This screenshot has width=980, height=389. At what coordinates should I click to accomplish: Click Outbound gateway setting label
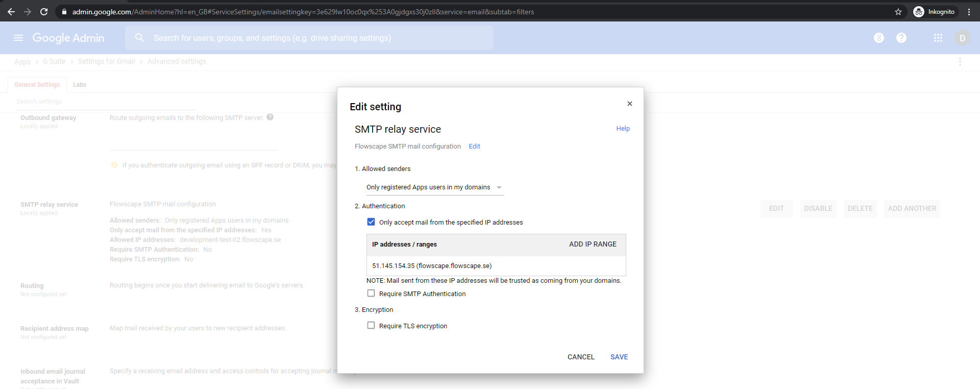coord(48,118)
